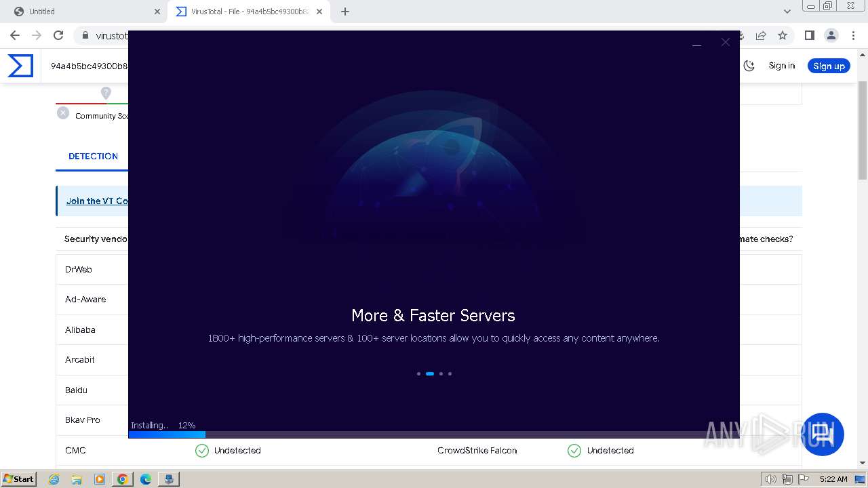
Task: Click the site lock icon in address bar
Action: (85, 35)
